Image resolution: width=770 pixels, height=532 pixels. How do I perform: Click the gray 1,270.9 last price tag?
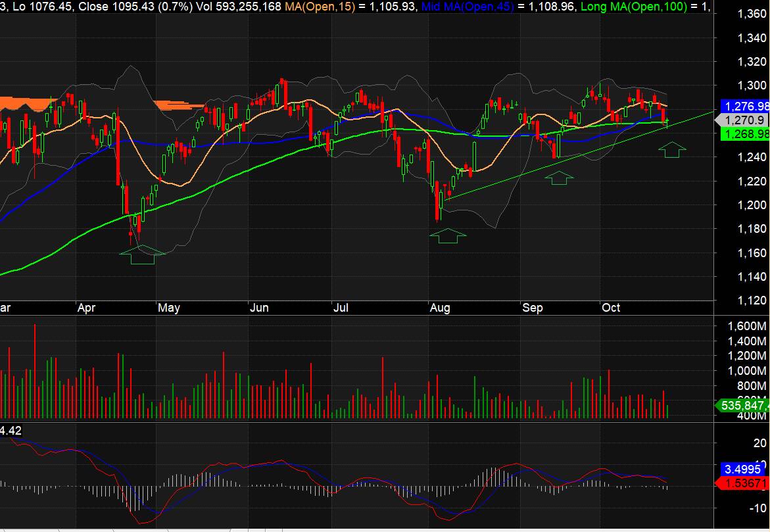(743, 120)
